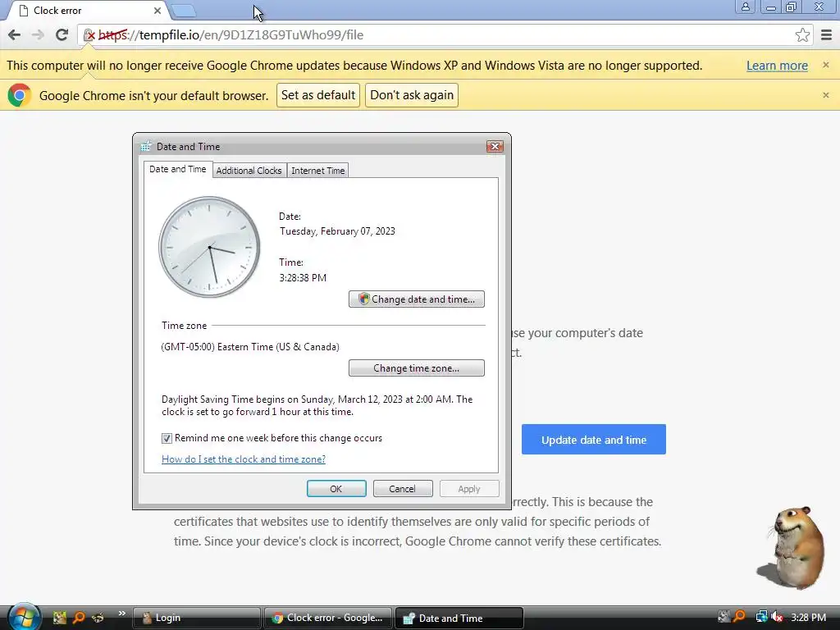
Task: Open a new tab with the new tab button
Action: pos(184,11)
